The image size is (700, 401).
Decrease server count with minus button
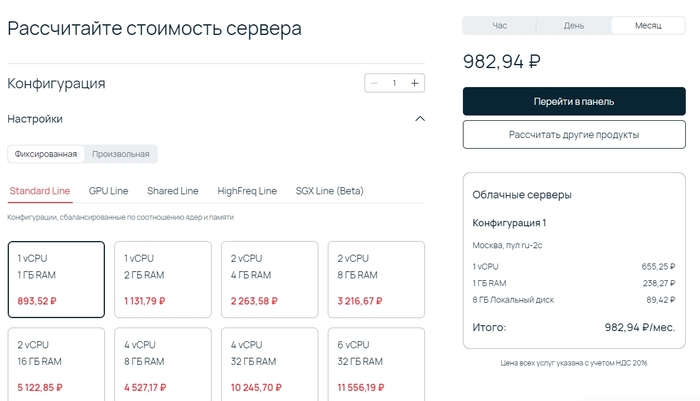click(375, 83)
